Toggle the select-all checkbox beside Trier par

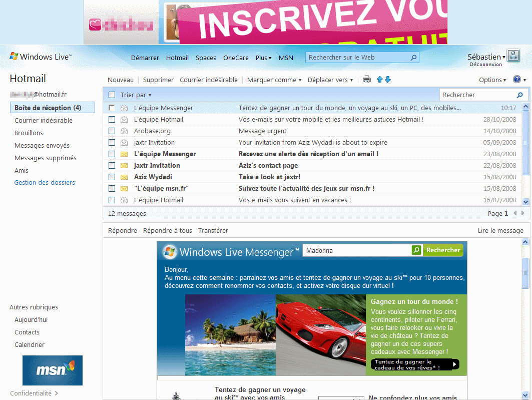coord(112,95)
